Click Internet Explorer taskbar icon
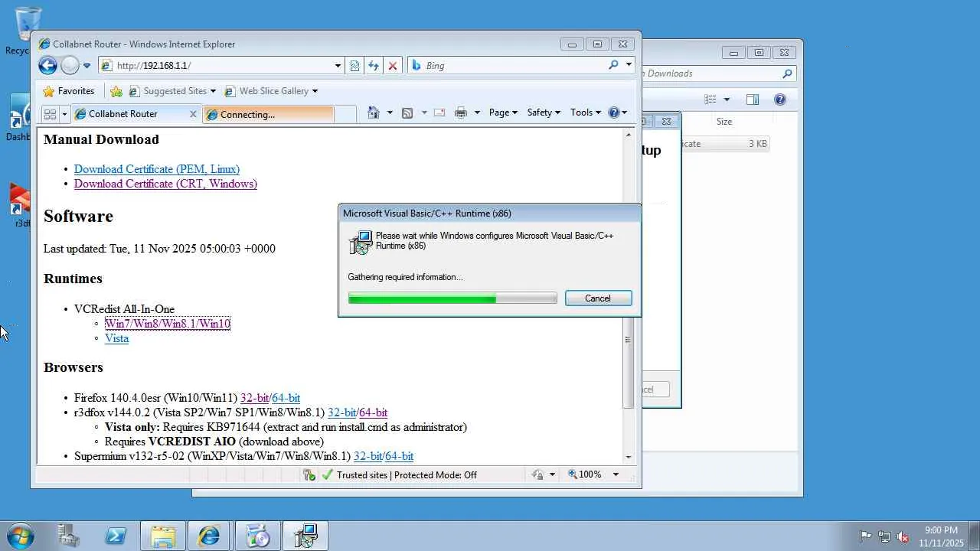 209,536
